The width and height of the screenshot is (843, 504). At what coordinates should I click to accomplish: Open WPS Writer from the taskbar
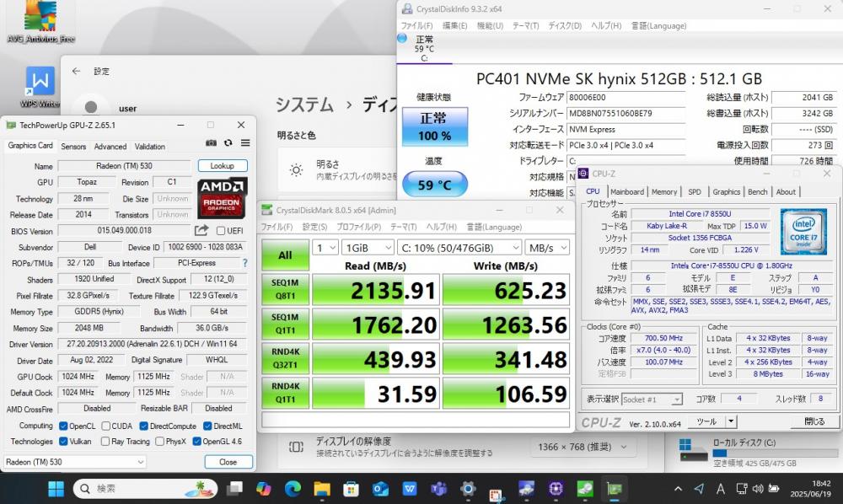(409, 489)
